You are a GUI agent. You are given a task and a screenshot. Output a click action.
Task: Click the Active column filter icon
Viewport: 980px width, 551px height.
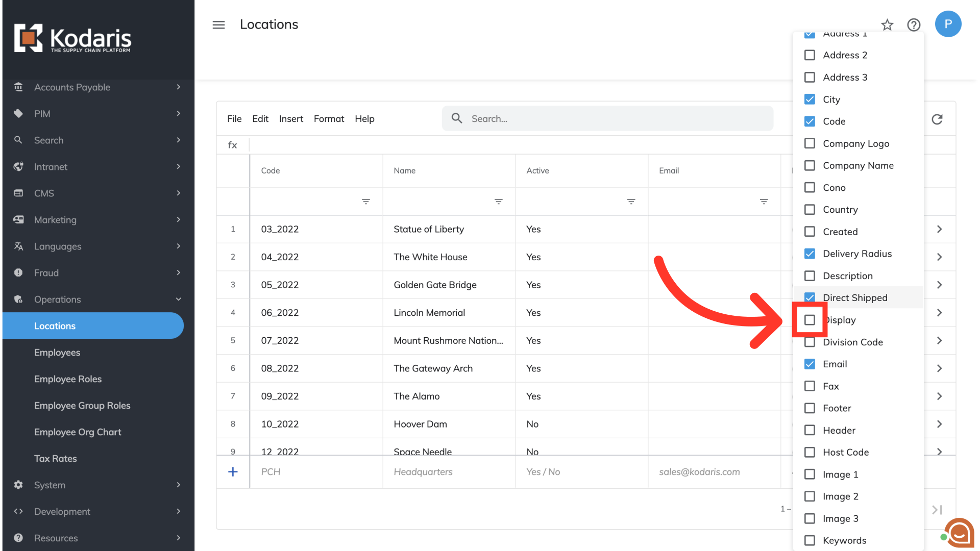pyautogui.click(x=631, y=202)
